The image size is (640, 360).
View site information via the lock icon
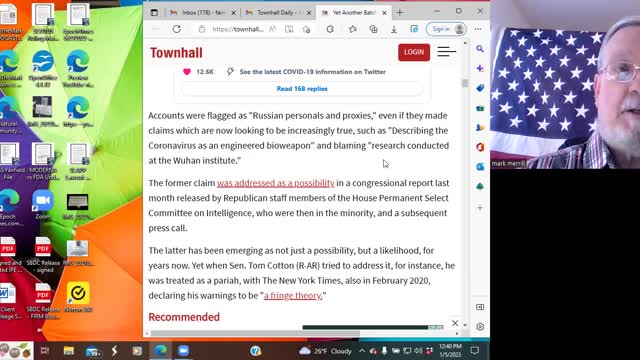[x=202, y=29]
